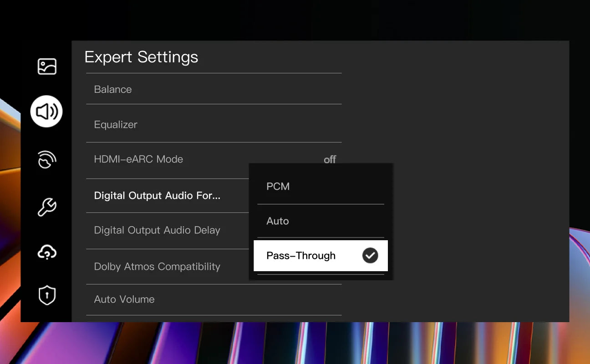This screenshot has height=364, width=590.
Task: Open the Balance setting
Action: tap(113, 90)
